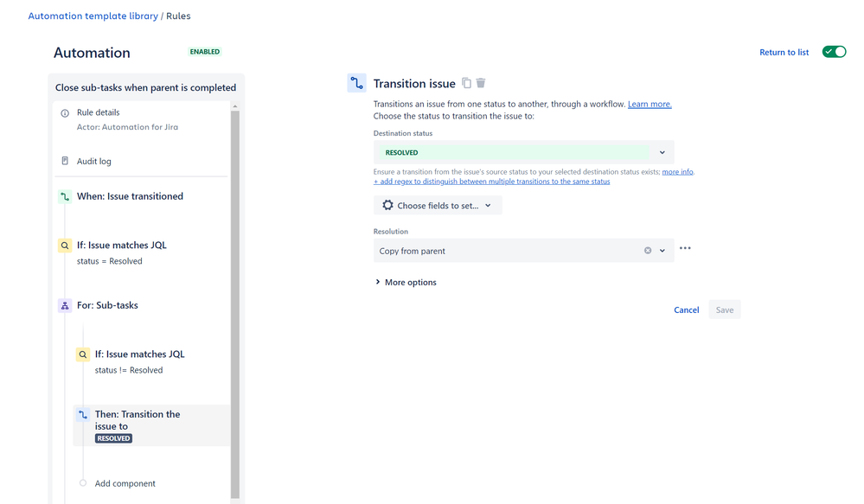Click the magnifier icon for status != Resolved
The height and width of the screenshot is (504, 864).
tap(83, 354)
